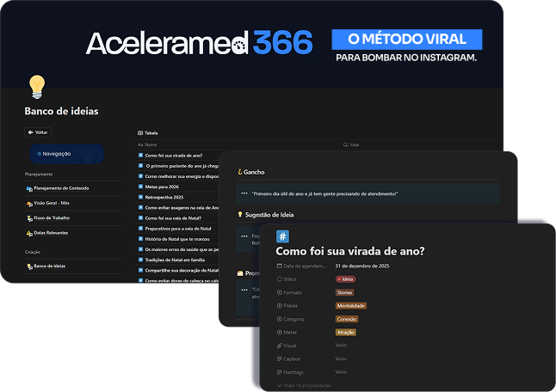Click the page icon of 'História de Natal que te marcou'
The image size is (556, 392).
[x=140, y=239]
